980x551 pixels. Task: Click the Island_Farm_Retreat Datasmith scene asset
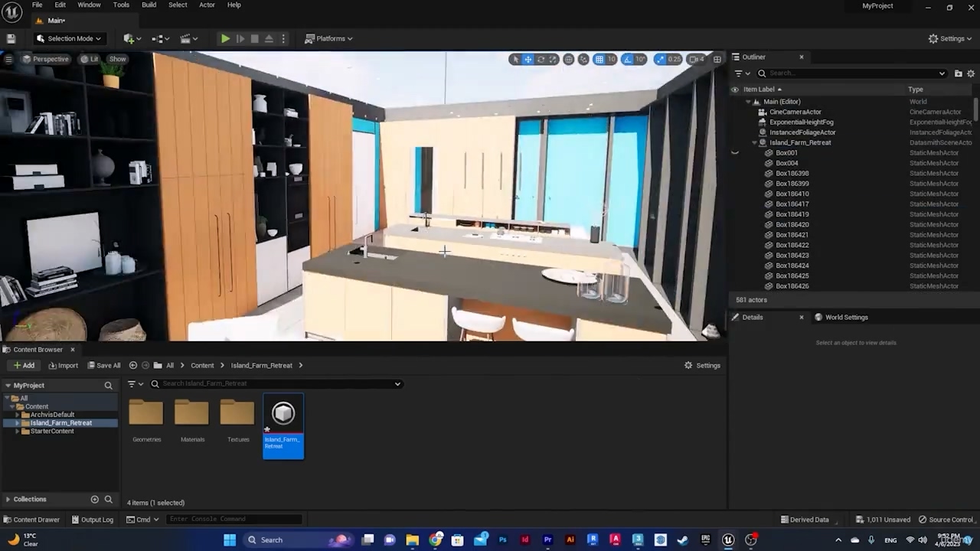tap(283, 425)
